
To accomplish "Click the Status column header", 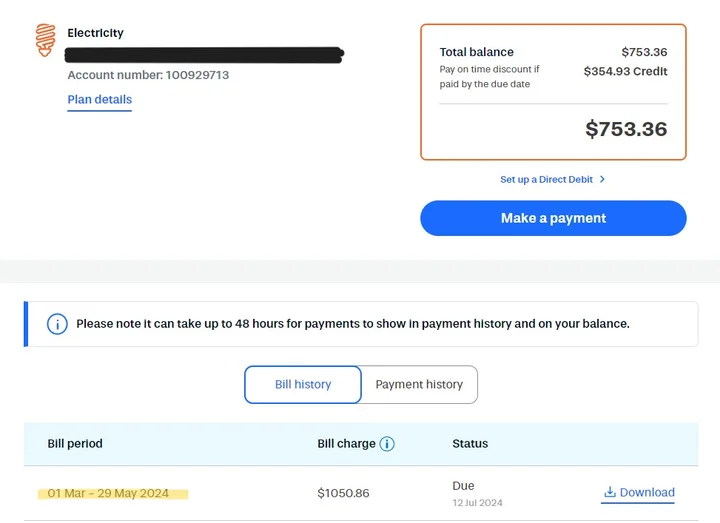I will [x=470, y=443].
